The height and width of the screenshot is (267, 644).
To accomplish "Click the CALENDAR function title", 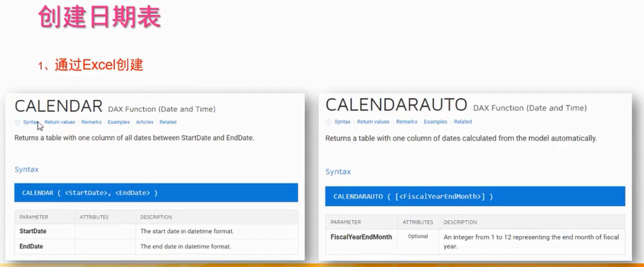I will click(58, 106).
